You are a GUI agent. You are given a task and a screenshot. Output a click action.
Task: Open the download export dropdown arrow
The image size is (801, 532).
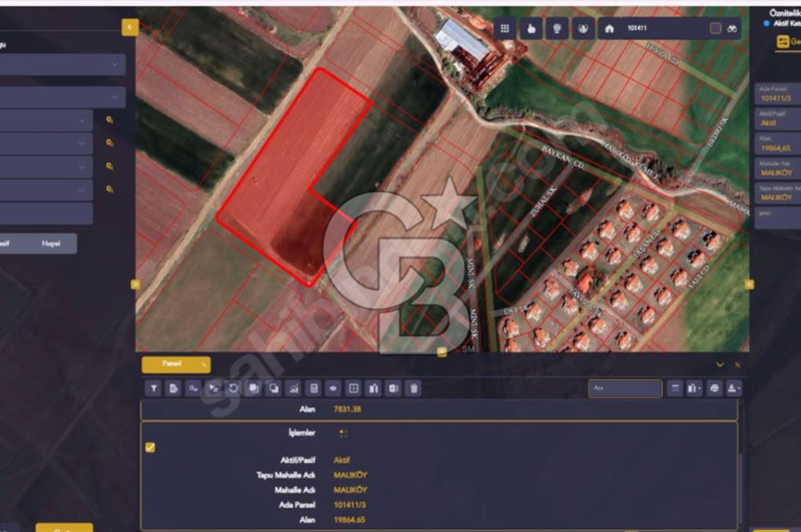[x=734, y=389]
